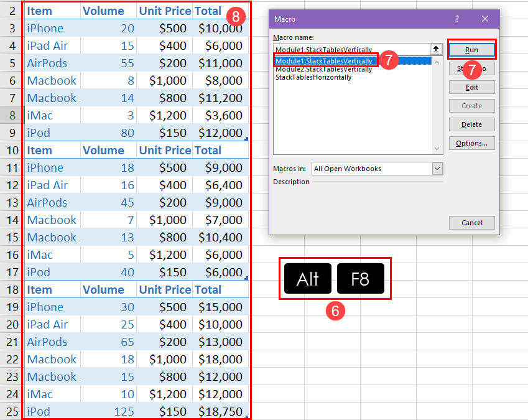
Task: Select the AirPods cell in row 5
Action: [52, 63]
